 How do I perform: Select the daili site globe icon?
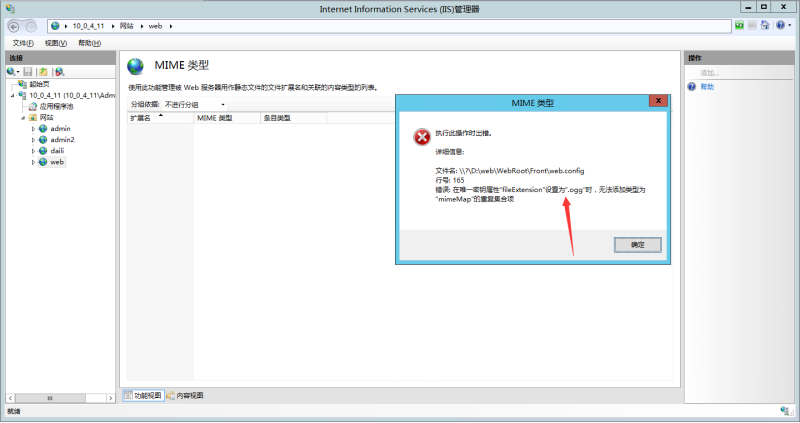pyautogui.click(x=43, y=151)
